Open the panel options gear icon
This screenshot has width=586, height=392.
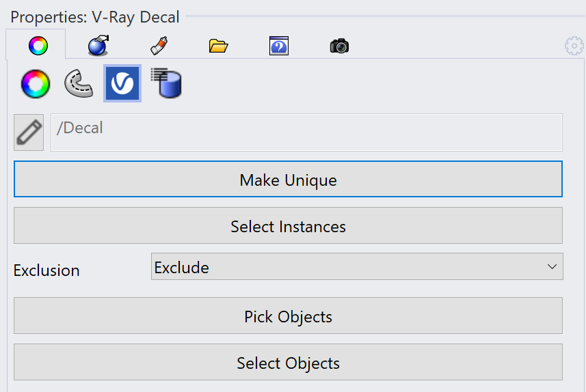(574, 46)
